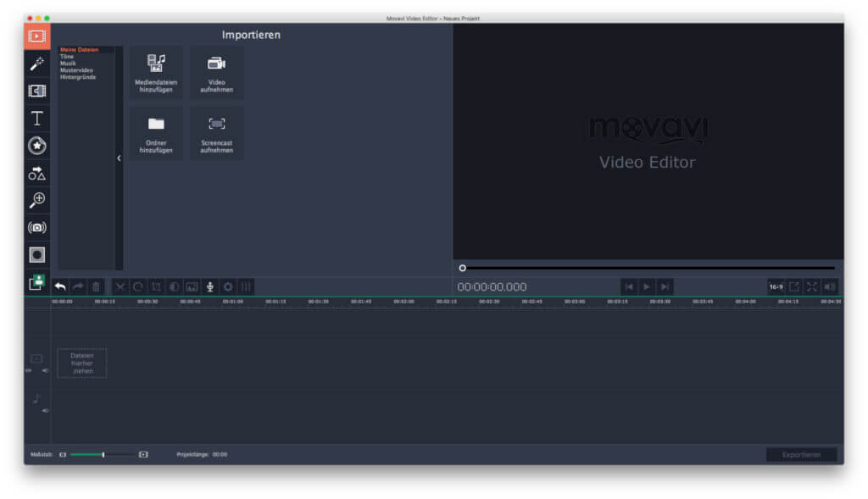This screenshot has height=499, width=868.
Task: Open the Audio equalizer sliders icon
Action: click(247, 286)
